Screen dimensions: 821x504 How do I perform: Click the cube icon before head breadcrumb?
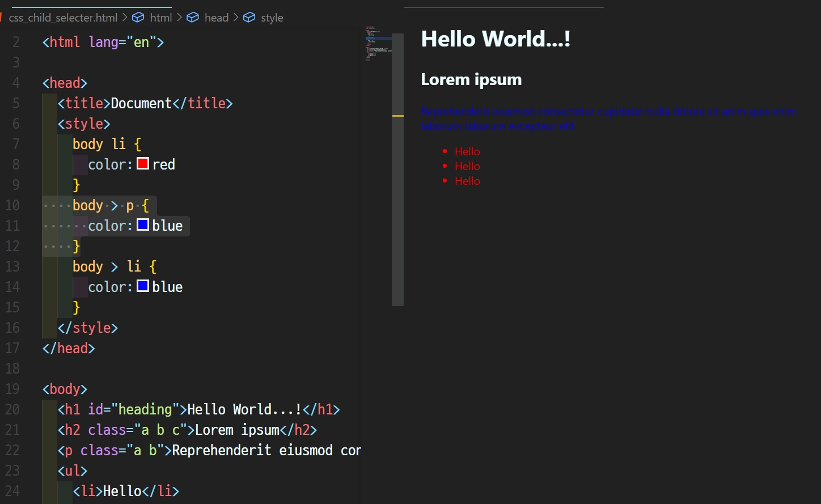(193, 18)
